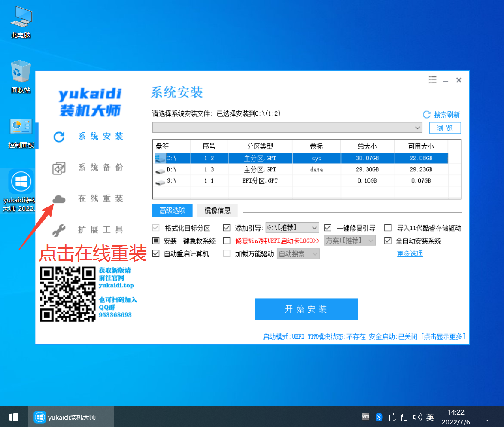
Task: Switch to the 镜像信息 tab
Action: (x=218, y=210)
